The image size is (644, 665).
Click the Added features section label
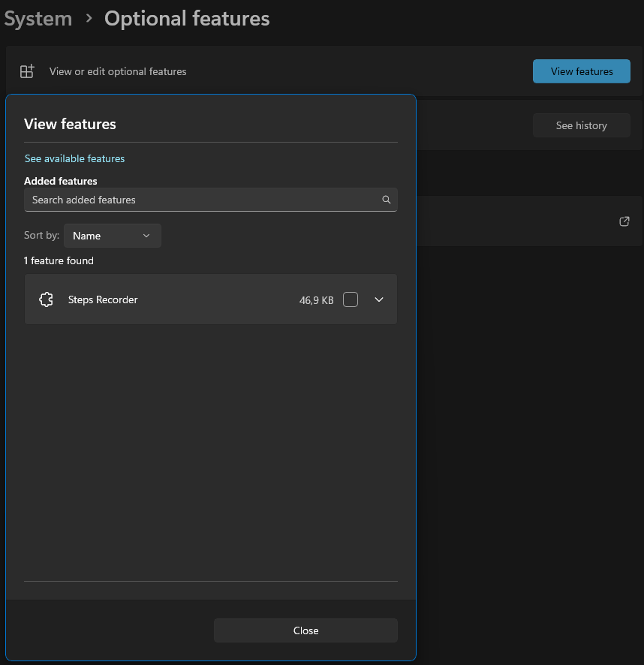(x=61, y=181)
